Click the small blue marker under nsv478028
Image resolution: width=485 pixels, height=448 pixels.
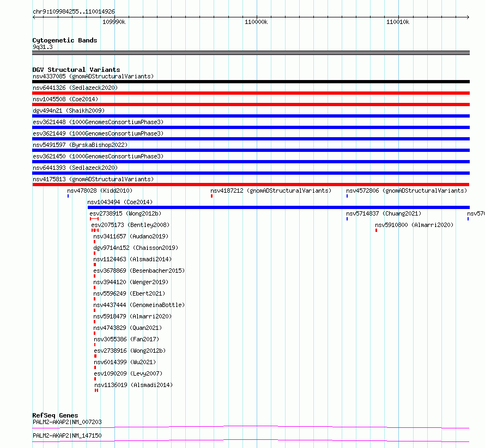point(68,196)
